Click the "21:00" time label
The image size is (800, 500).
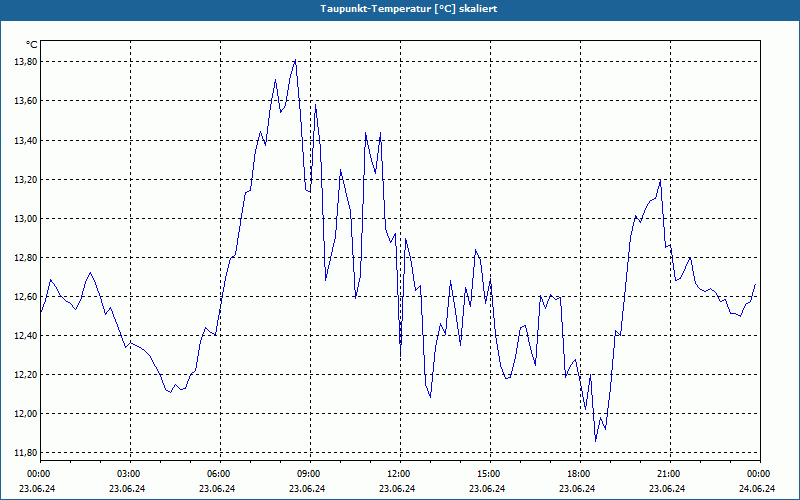(667, 474)
